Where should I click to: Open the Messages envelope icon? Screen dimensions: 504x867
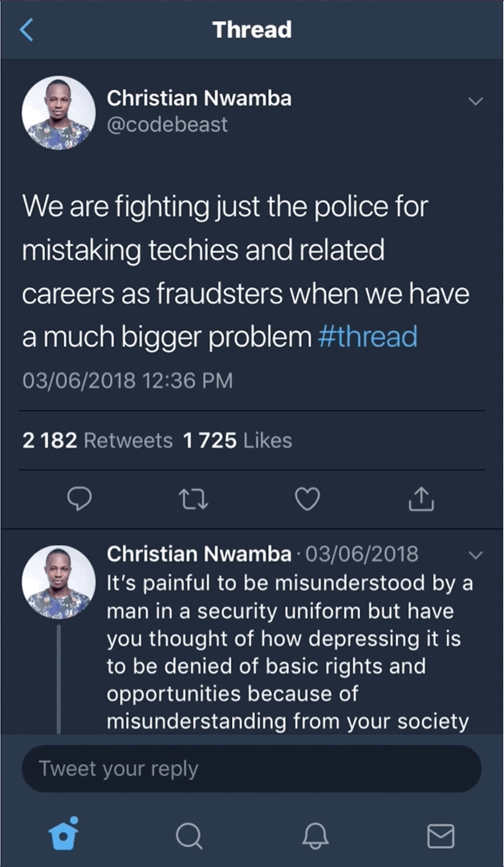[x=441, y=836]
